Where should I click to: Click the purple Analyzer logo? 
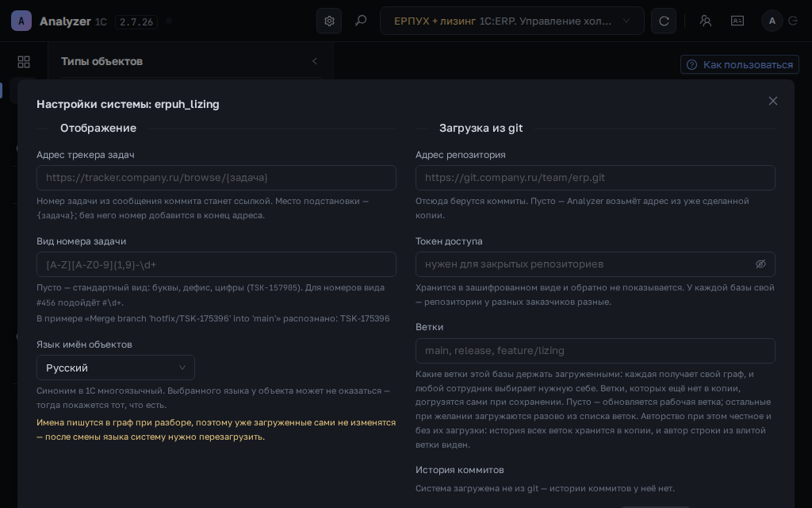coord(21,21)
